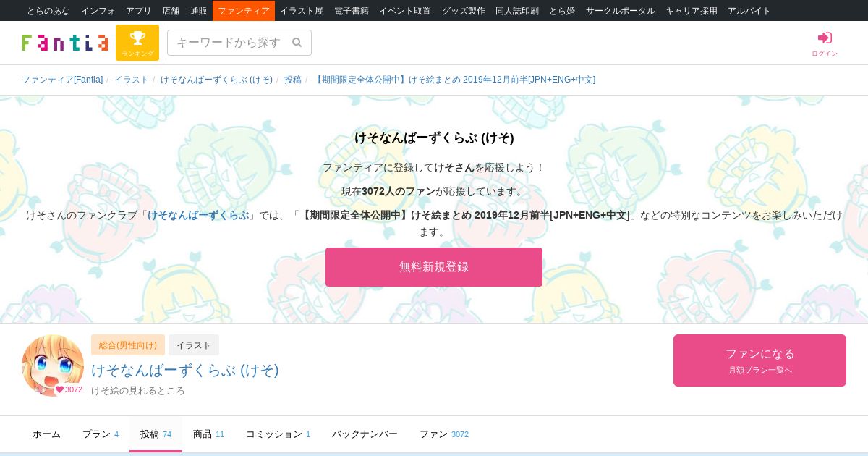Open アプリ in top bar
Screen dimensions: 868x456
139,11
